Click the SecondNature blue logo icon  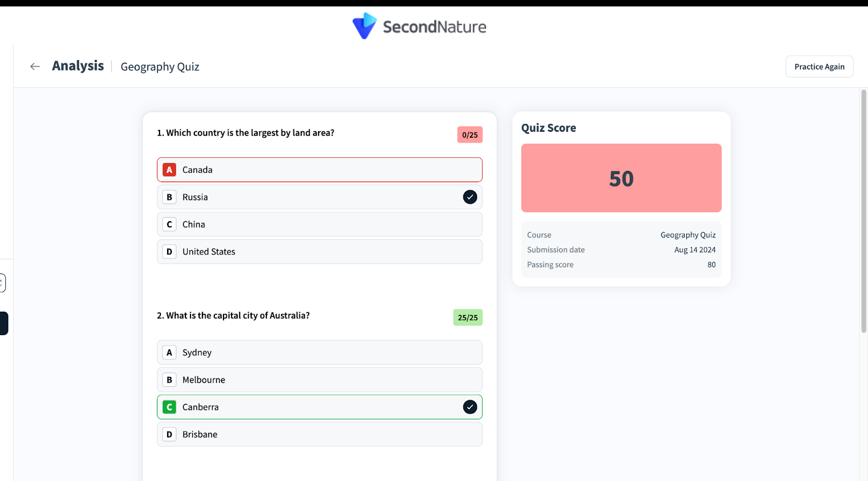click(364, 26)
